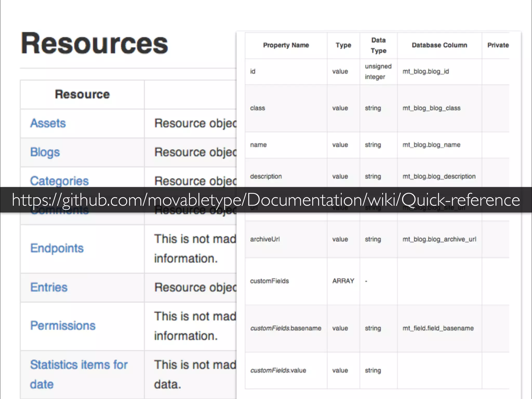Click the 'unsigned integer' data type cell

378,71
